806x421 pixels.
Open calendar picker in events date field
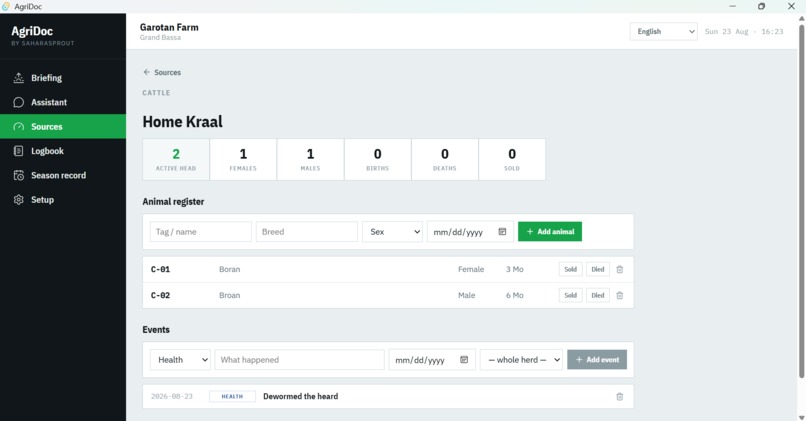pos(464,360)
